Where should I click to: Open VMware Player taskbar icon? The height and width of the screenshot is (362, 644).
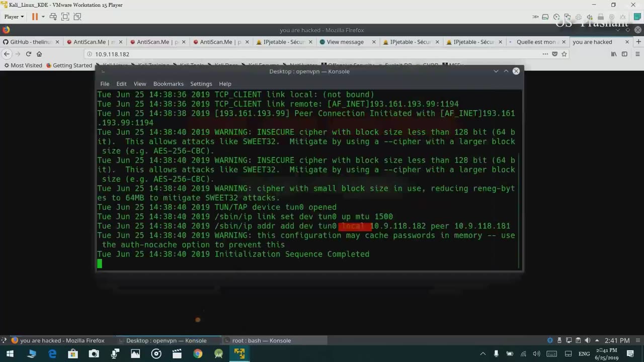coord(239,354)
